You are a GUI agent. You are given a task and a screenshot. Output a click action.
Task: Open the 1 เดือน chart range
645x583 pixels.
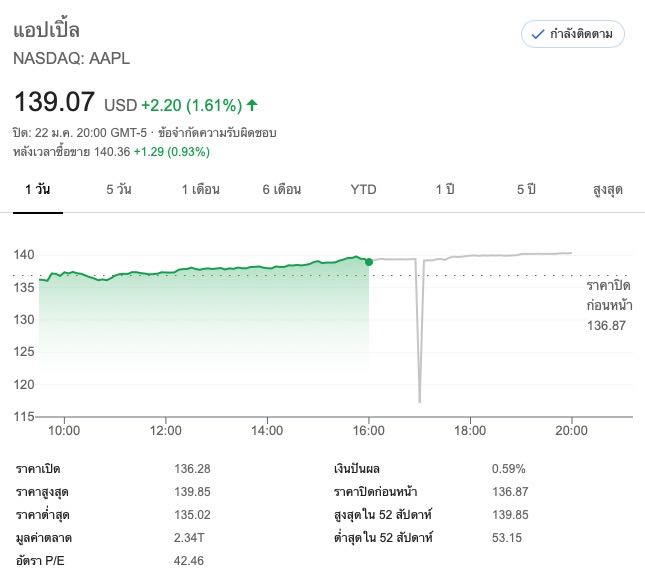pos(200,189)
